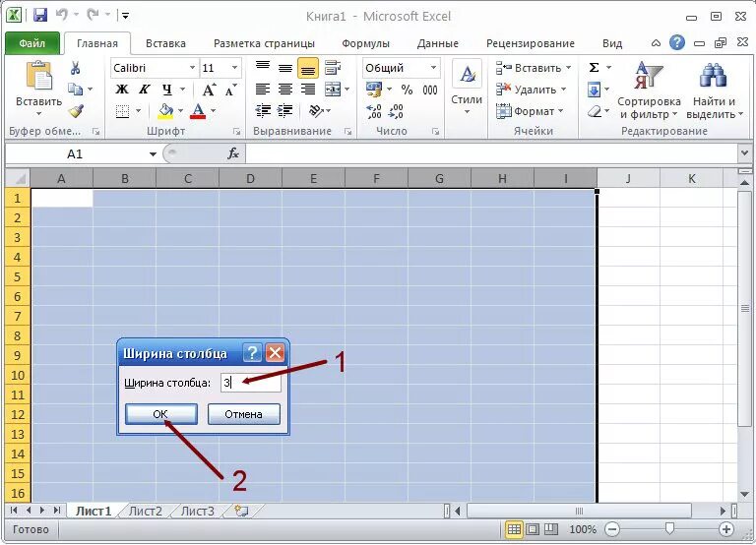Click the Copy icon in clipboard group

tap(75, 90)
